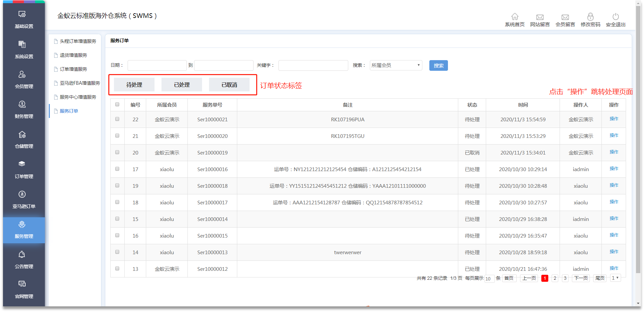Viewport: 644px width, 312px height.
Task: Open 退货增值服务 in the submenu
Action: [x=73, y=55]
